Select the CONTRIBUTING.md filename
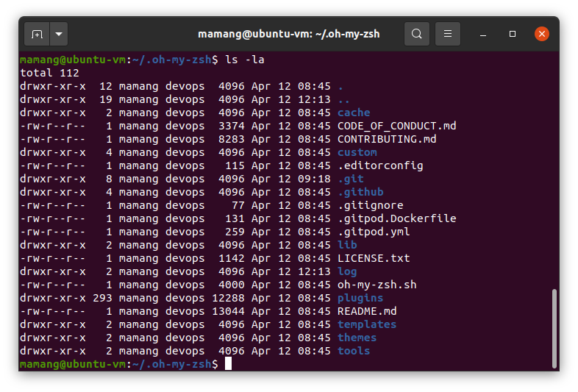 point(387,139)
